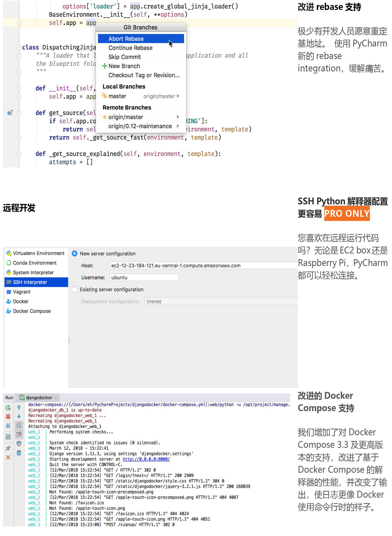Expand the local master branch submenu
Viewport: 392px width, 536px height.
click(x=178, y=96)
